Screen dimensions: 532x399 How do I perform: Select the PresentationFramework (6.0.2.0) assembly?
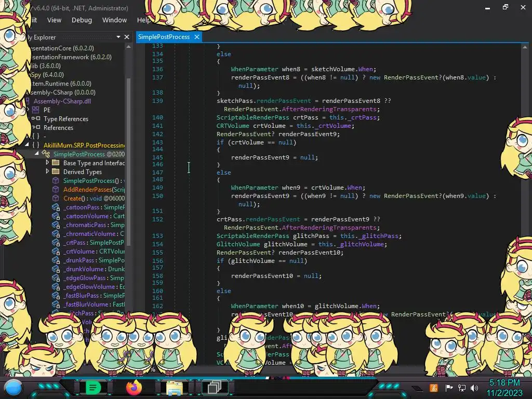point(71,57)
